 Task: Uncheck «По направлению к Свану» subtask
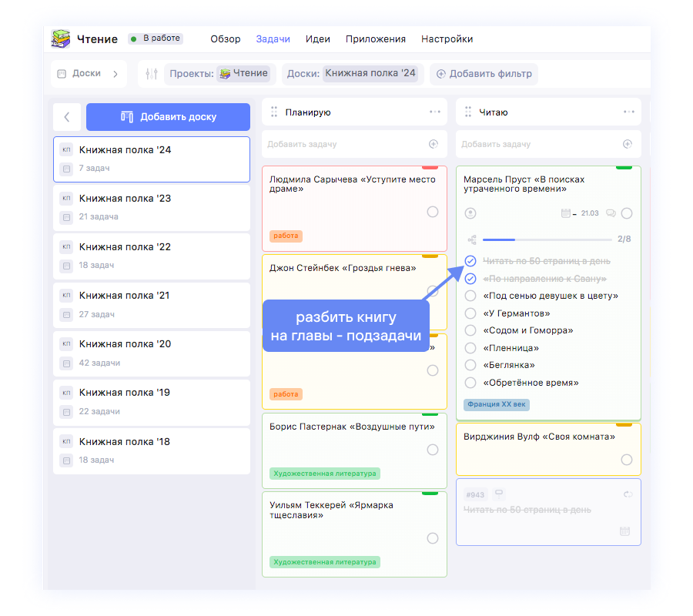(x=470, y=279)
